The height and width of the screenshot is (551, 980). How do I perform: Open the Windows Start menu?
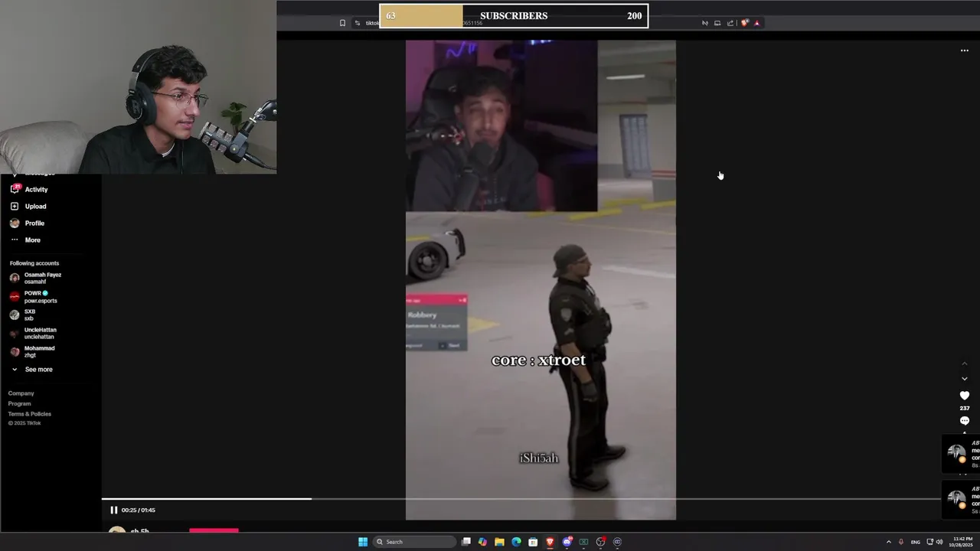363,542
